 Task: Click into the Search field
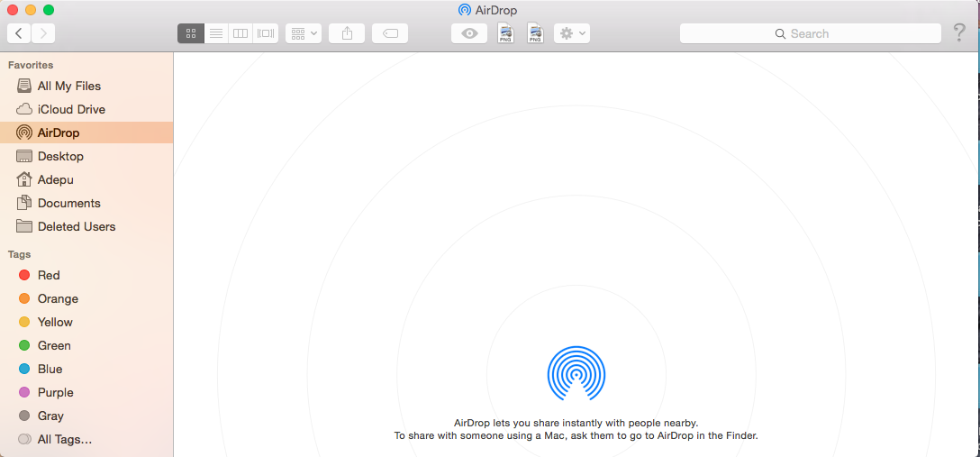[811, 33]
